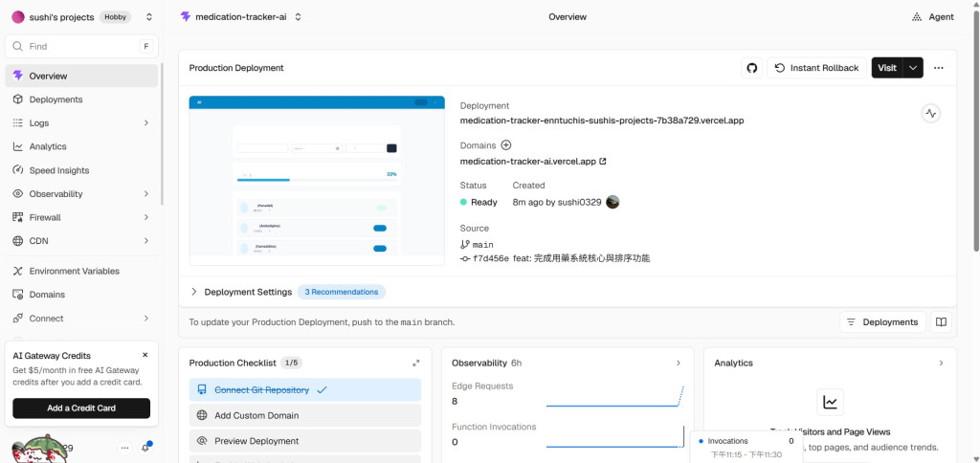This screenshot has width=980, height=463.
Task: Expand the Connect submenu chevron
Action: pos(146,318)
